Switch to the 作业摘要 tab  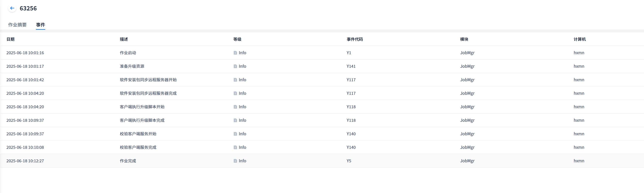click(x=17, y=25)
